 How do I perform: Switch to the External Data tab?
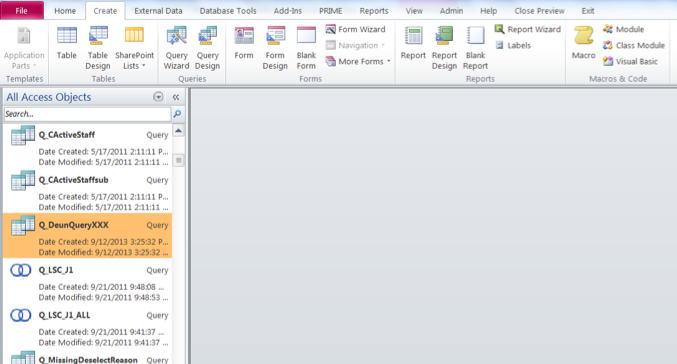pyautogui.click(x=158, y=11)
